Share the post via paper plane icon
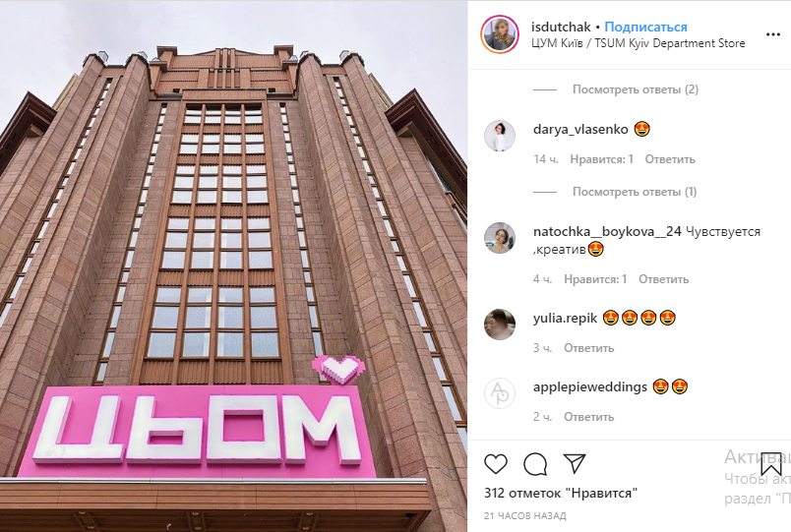 (575, 463)
